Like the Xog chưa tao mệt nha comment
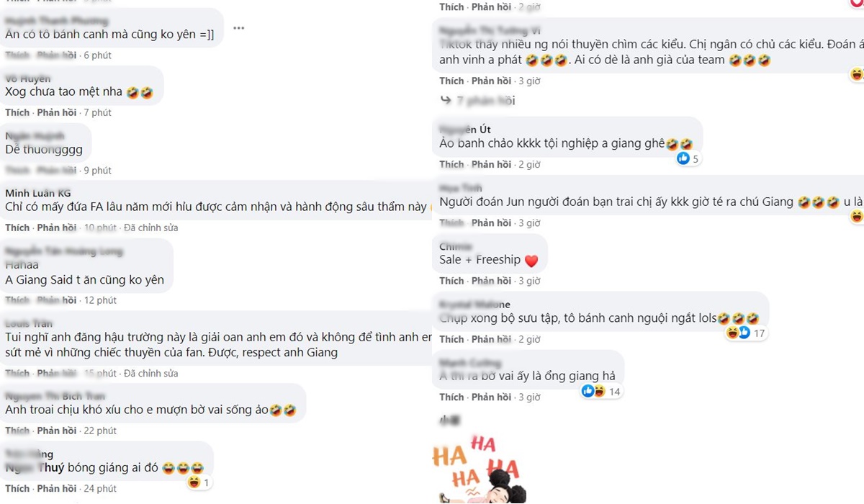 [x=17, y=112]
